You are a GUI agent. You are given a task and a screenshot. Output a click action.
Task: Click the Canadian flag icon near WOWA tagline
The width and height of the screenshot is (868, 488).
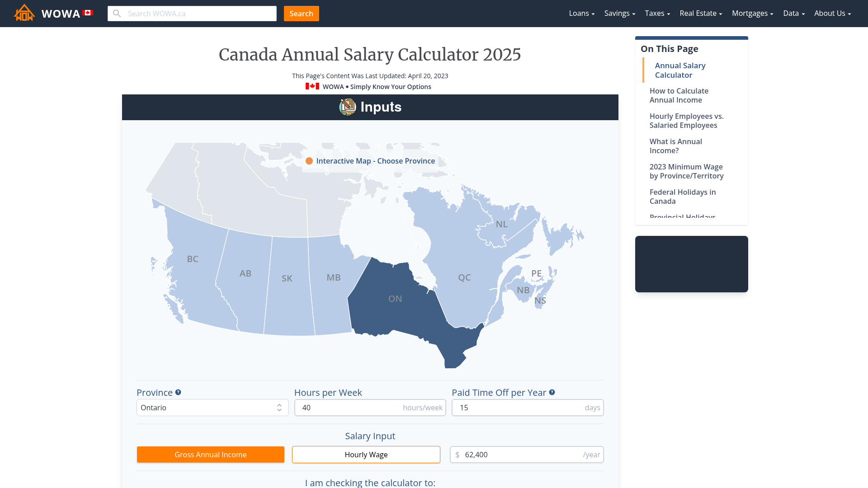[312, 86]
